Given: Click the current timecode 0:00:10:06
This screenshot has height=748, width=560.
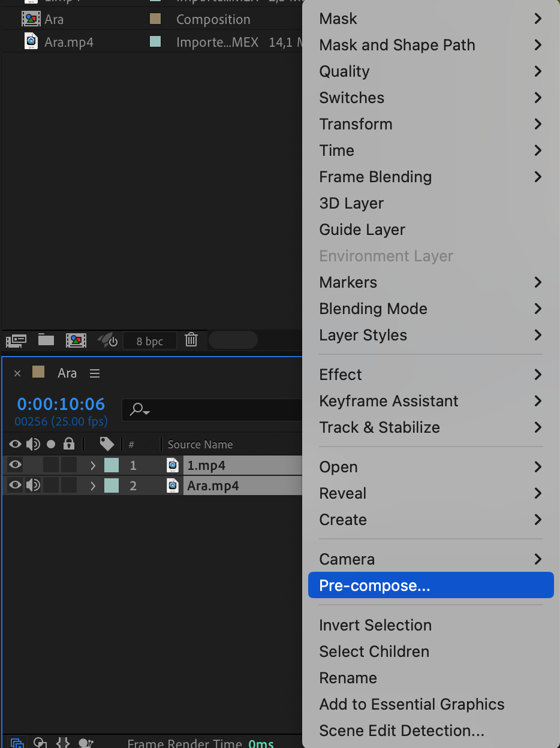Looking at the screenshot, I should click(61, 404).
